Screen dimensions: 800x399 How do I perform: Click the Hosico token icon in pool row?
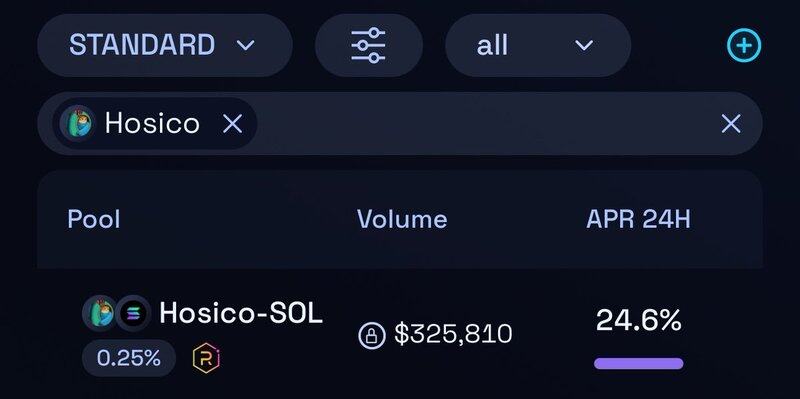(x=99, y=313)
